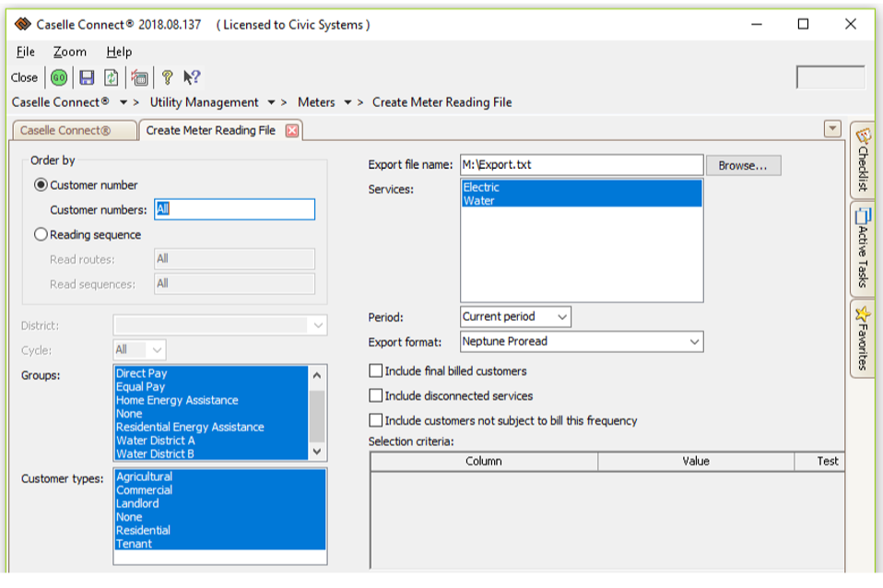Activate the What's This pointer help icon
Screen dimensions: 883x588
192,77
